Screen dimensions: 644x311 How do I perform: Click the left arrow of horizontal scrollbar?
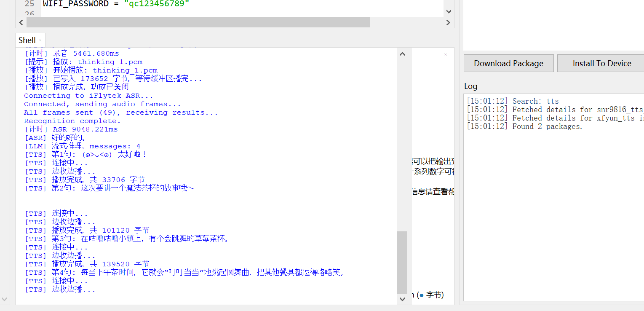tap(21, 22)
